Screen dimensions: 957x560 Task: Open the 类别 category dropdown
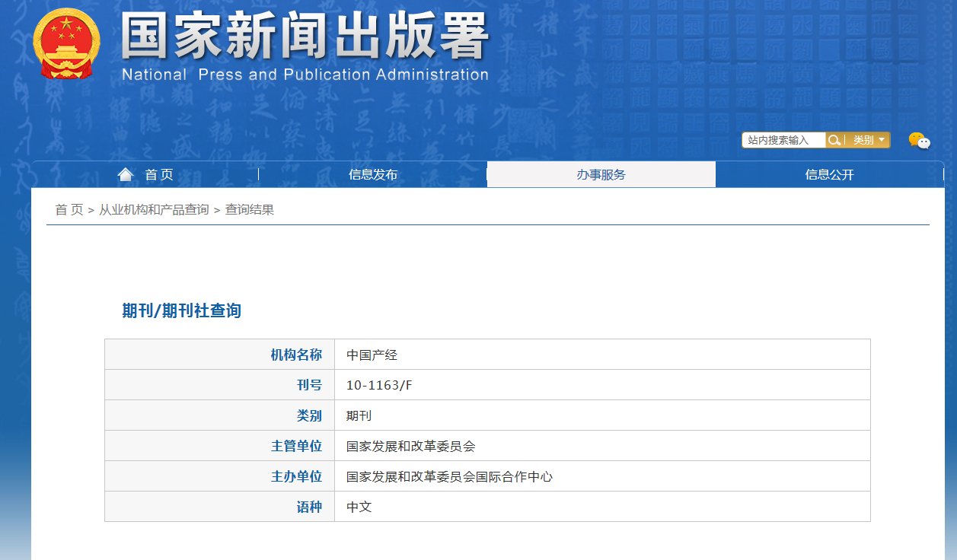point(864,140)
